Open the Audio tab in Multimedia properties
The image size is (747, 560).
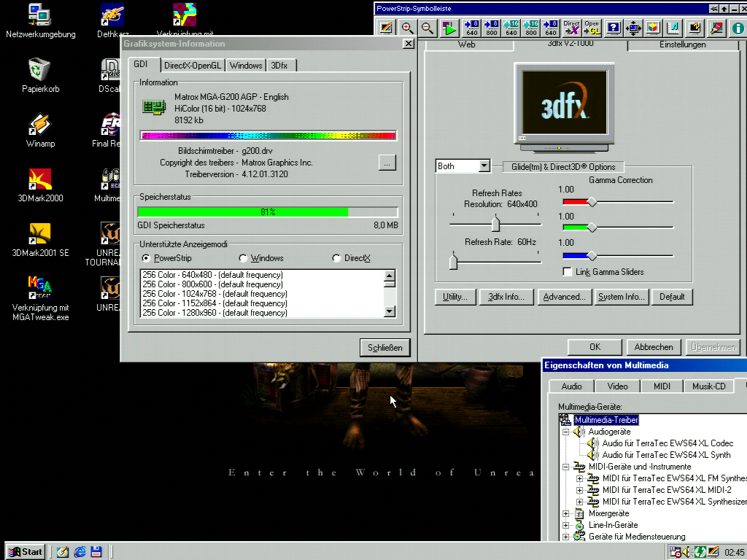click(571, 386)
